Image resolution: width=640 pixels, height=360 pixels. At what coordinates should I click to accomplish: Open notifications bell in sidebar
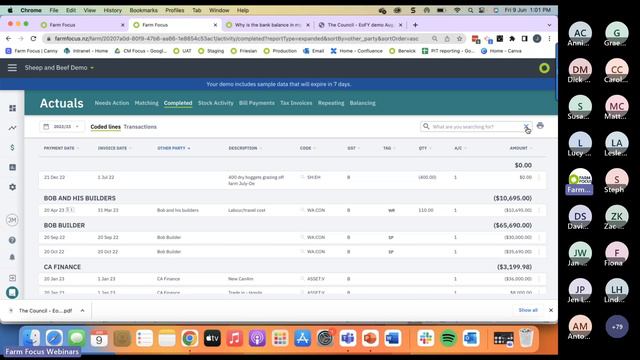click(12, 257)
